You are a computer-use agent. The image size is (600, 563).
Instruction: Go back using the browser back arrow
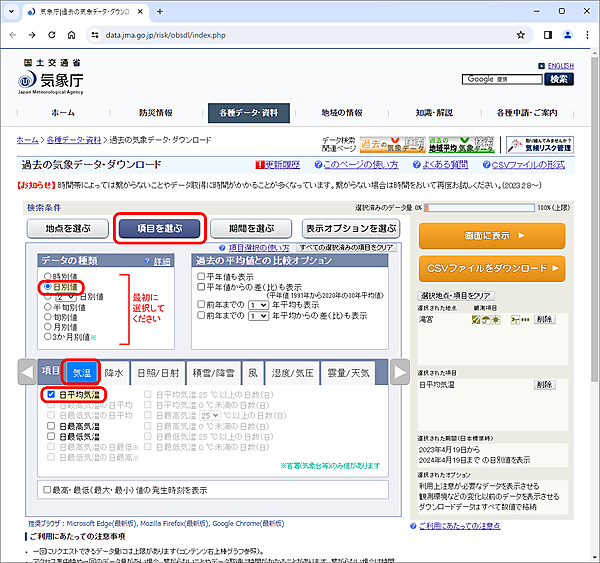pyautogui.click(x=13, y=35)
